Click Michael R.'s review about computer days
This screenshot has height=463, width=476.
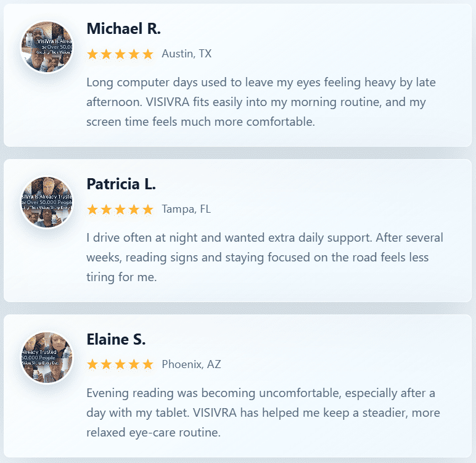[261, 102]
